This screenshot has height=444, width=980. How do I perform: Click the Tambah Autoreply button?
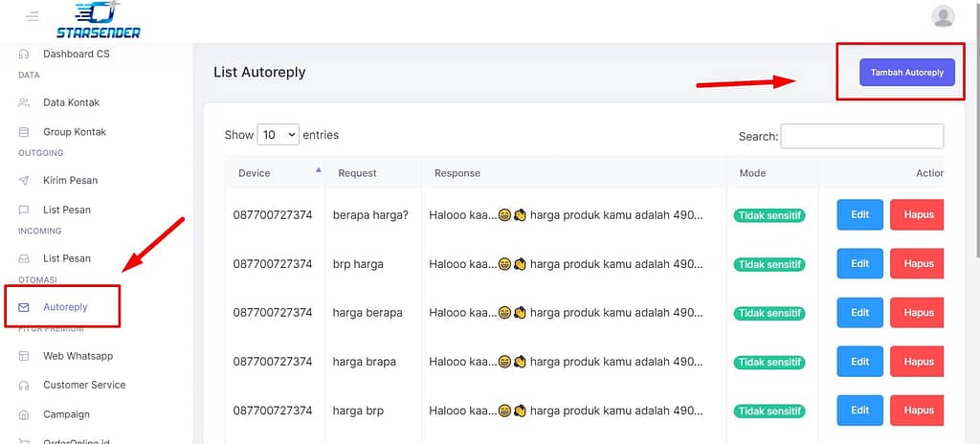click(907, 73)
